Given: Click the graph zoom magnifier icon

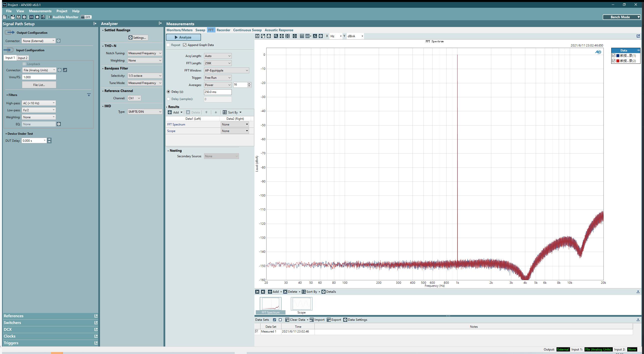Looking at the screenshot, I should [276, 36].
